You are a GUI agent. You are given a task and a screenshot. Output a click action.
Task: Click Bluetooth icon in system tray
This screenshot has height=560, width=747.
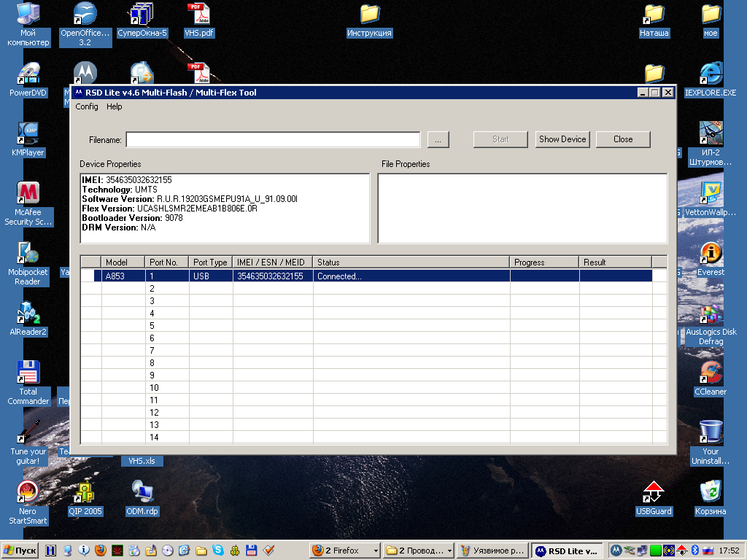pos(695,551)
